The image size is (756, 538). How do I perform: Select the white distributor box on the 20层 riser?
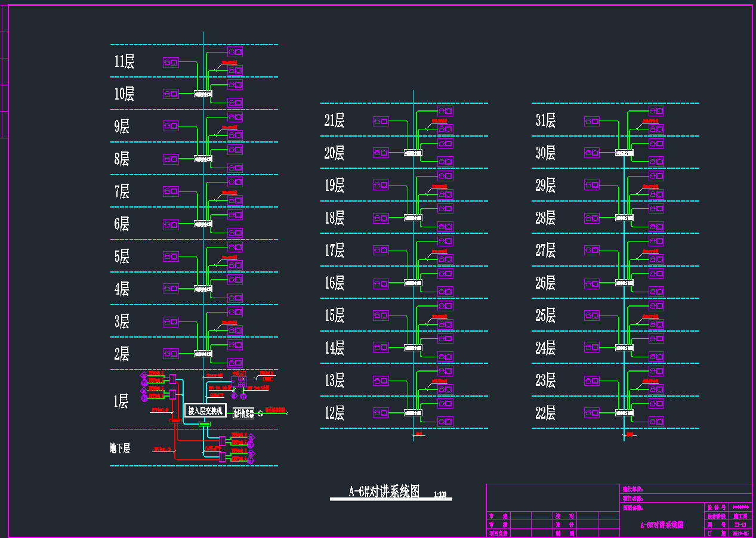tap(413, 153)
